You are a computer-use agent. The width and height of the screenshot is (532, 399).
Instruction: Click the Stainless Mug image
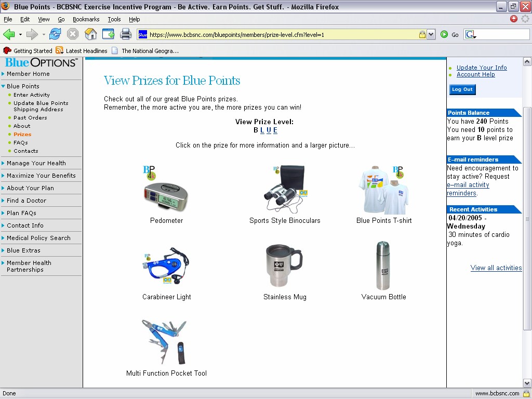point(284,265)
